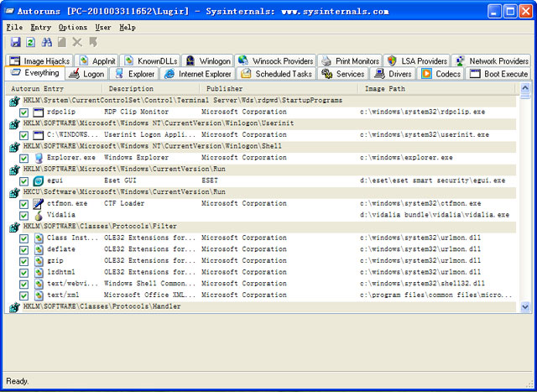
Task: Toggle the Explorer.exe checkbox
Action: 23,159
